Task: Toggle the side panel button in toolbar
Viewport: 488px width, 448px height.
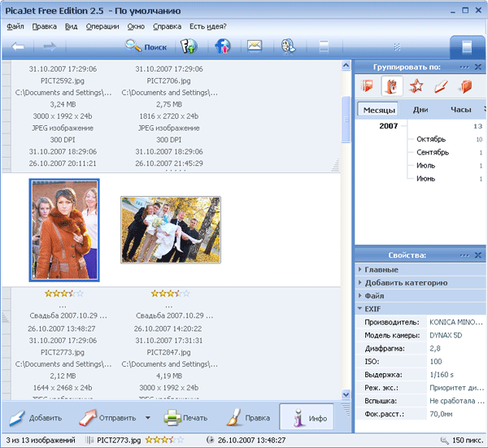Action: (467, 47)
